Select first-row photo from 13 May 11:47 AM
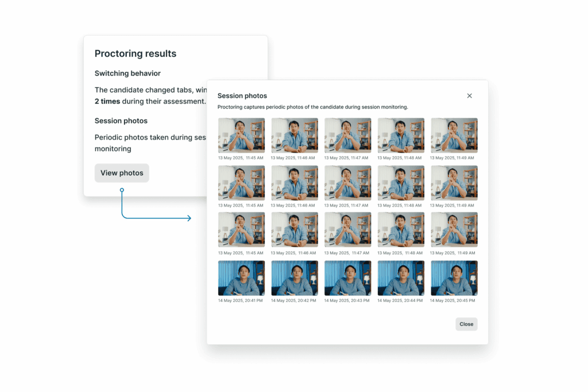Image resolution: width=588 pixels, height=392 pixels. [348, 135]
